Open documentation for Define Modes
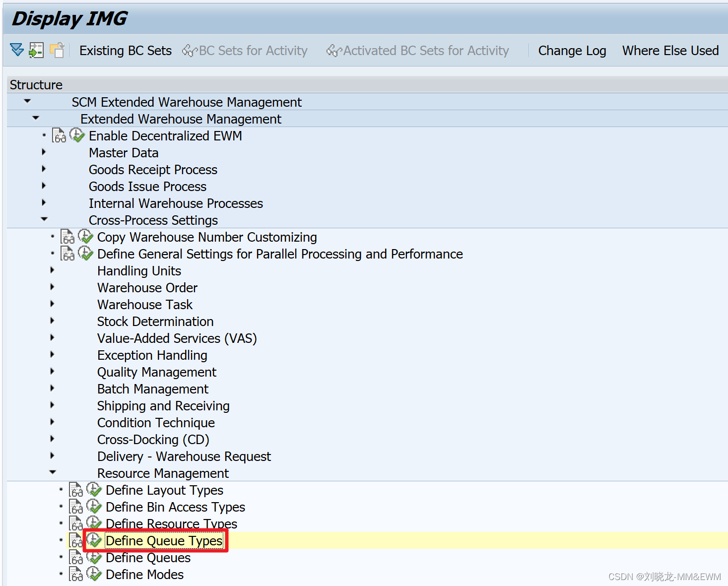Image resolution: width=728 pixels, height=586 pixels. pyautogui.click(x=75, y=574)
